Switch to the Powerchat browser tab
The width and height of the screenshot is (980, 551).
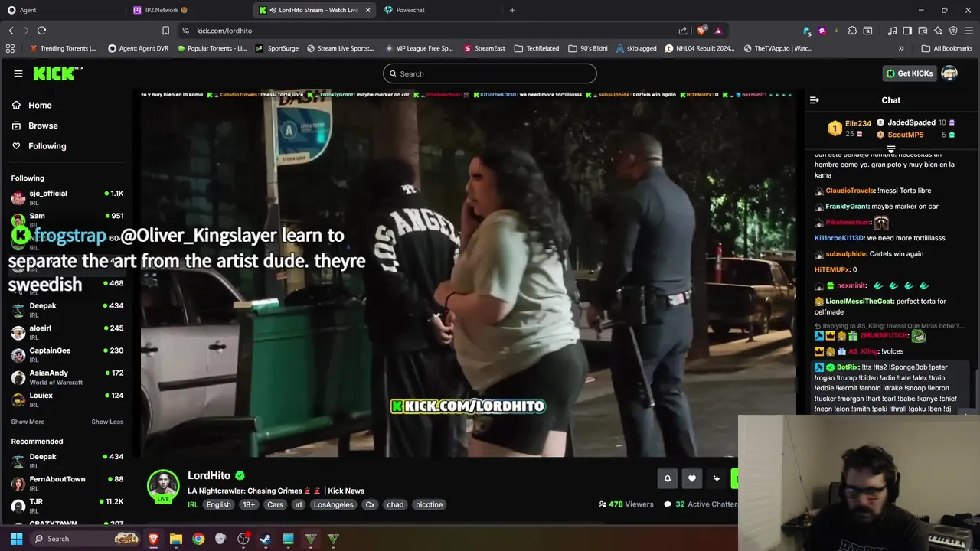pos(440,10)
